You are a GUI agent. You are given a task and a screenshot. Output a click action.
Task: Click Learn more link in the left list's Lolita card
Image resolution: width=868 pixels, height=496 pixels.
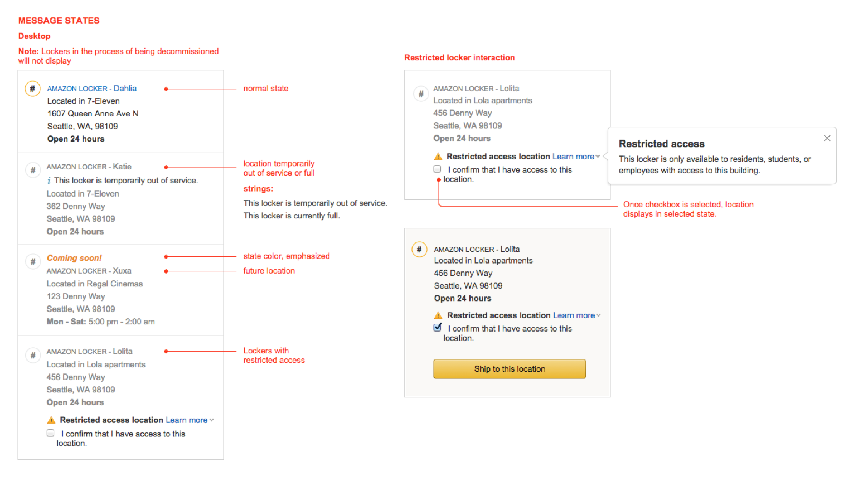tap(186, 420)
